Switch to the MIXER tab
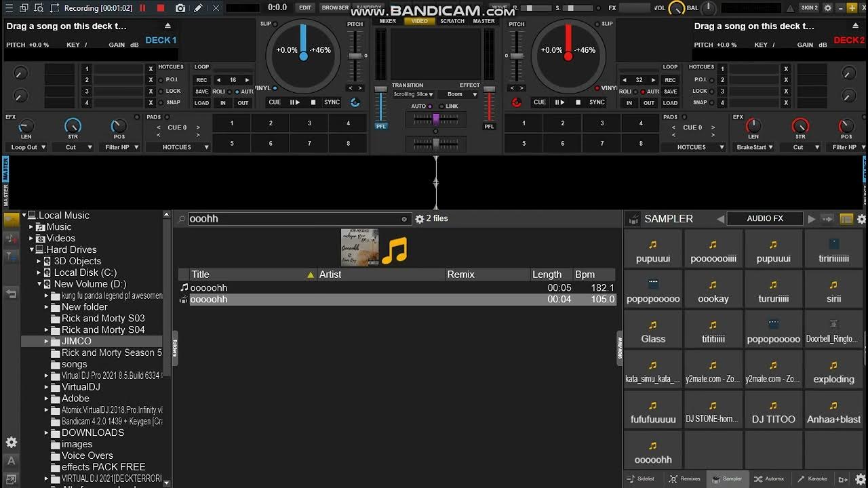The height and width of the screenshot is (488, 868). 388,21
